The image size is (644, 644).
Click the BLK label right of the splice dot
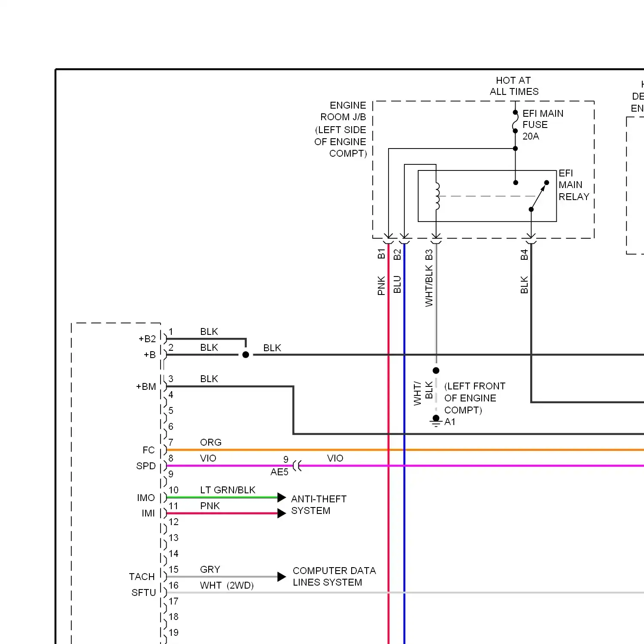(x=272, y=348)
